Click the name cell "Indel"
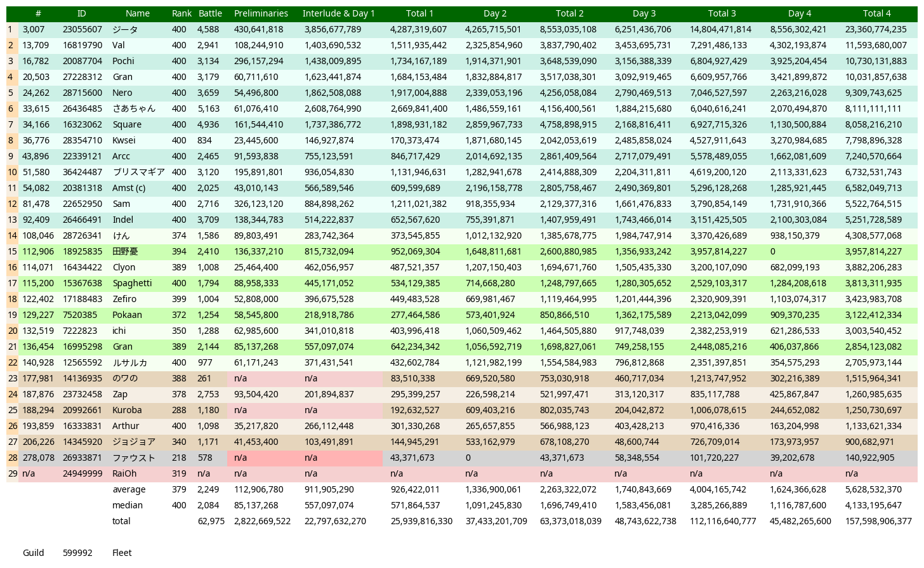The image size is (924, 568). 123,220
